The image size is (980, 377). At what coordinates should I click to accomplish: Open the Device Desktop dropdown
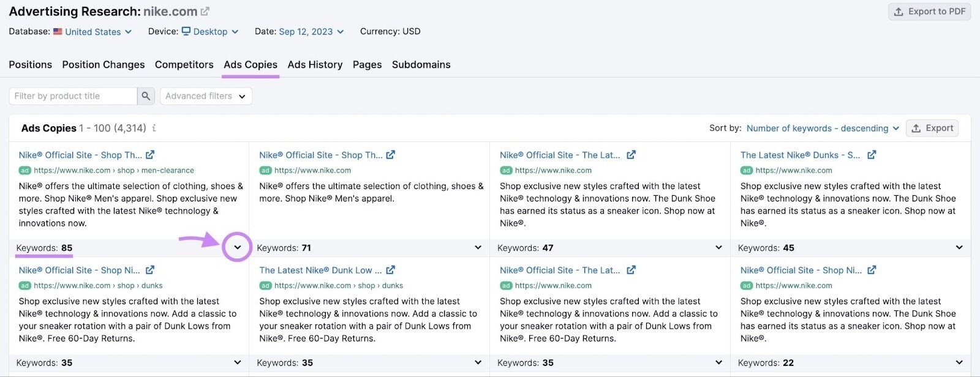click(x=210, y=32)
